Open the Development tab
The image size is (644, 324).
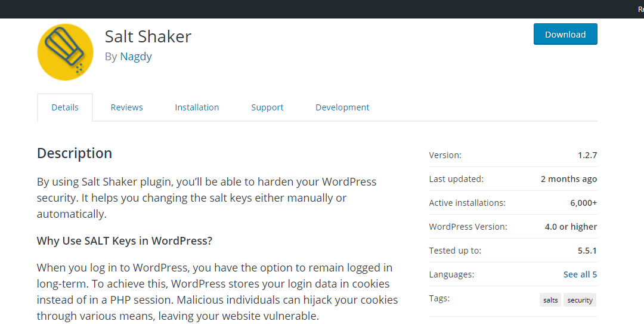click(x=342, y=107)
